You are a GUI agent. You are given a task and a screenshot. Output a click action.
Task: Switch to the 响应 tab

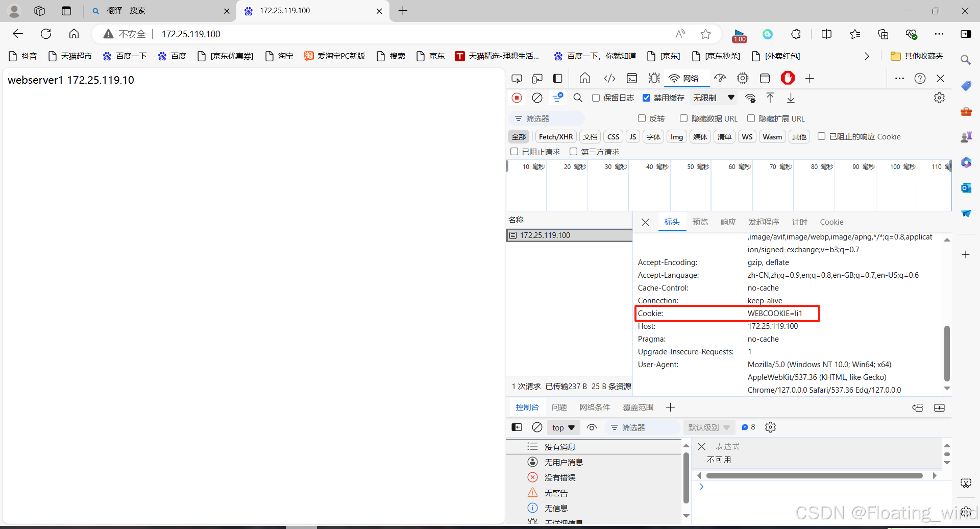tap(728, 222)
